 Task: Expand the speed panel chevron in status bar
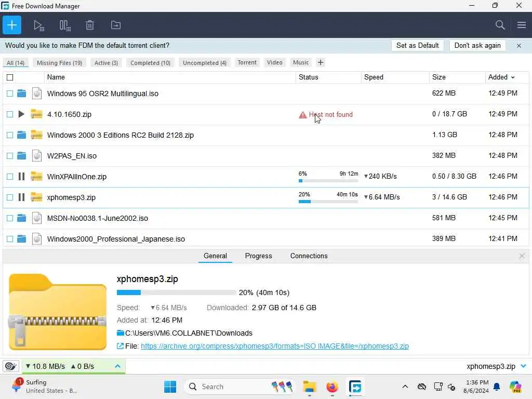click(117, 366)
